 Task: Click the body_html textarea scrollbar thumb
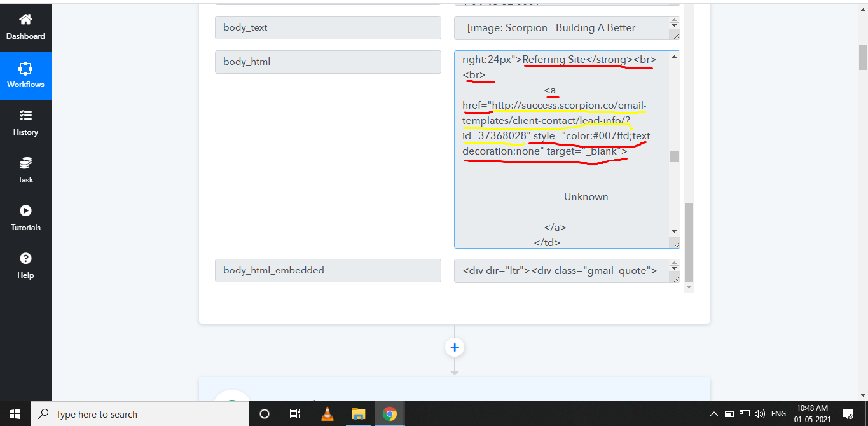[674, 156]
